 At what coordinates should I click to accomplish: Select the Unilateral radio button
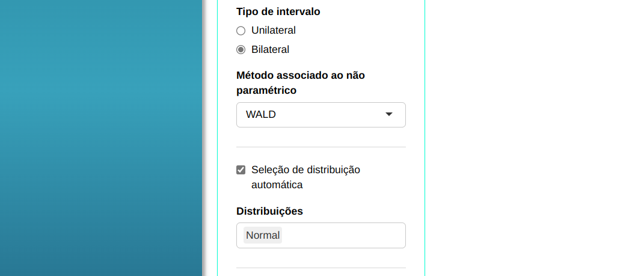click(x=241, y=31)
